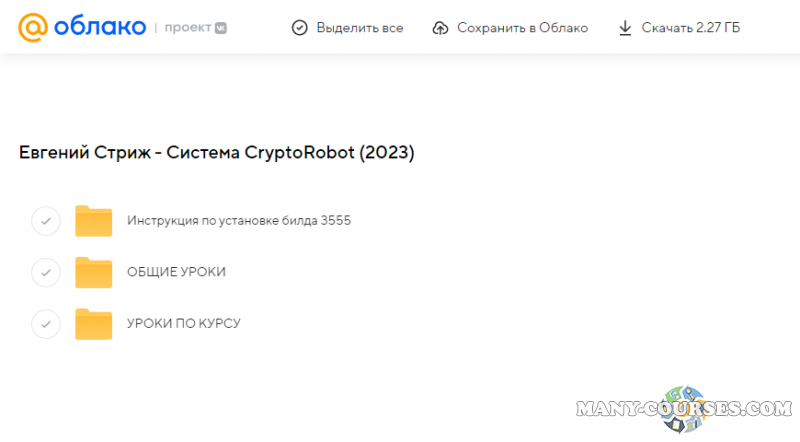Open Инструкция по установке билда 3555 by its name

click(x=239, y=221)
